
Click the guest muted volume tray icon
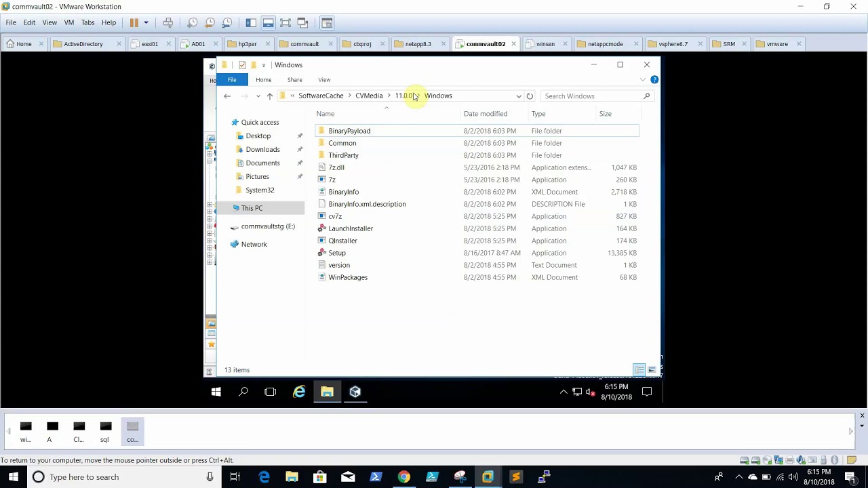pos(590,392)
